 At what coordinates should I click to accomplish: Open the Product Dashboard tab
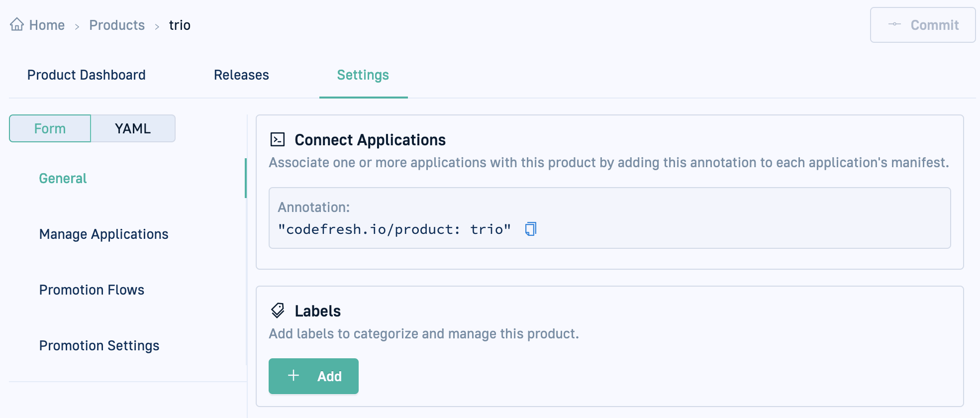(87, 75)
